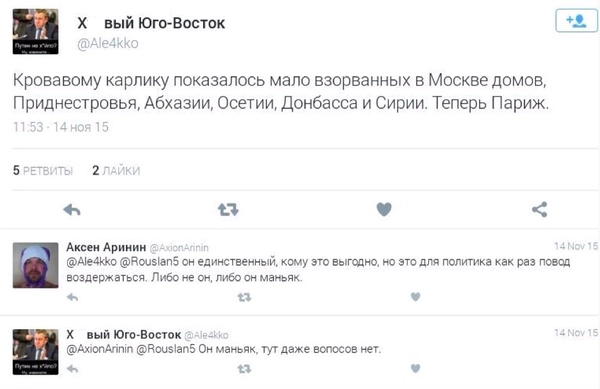Like the main tweet with heart
The height and width of the screenshot is (389, 600).
point(384,209)
